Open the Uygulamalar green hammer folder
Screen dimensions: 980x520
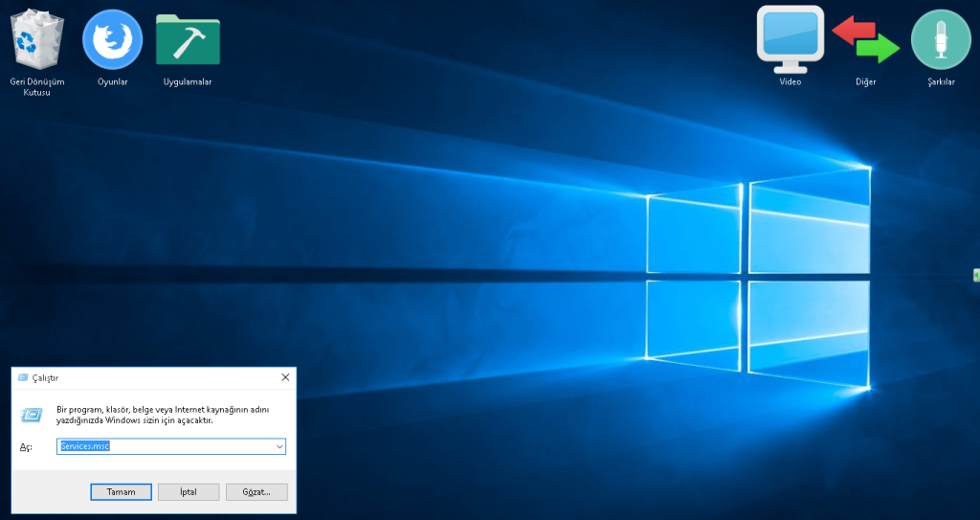point(188,39)
